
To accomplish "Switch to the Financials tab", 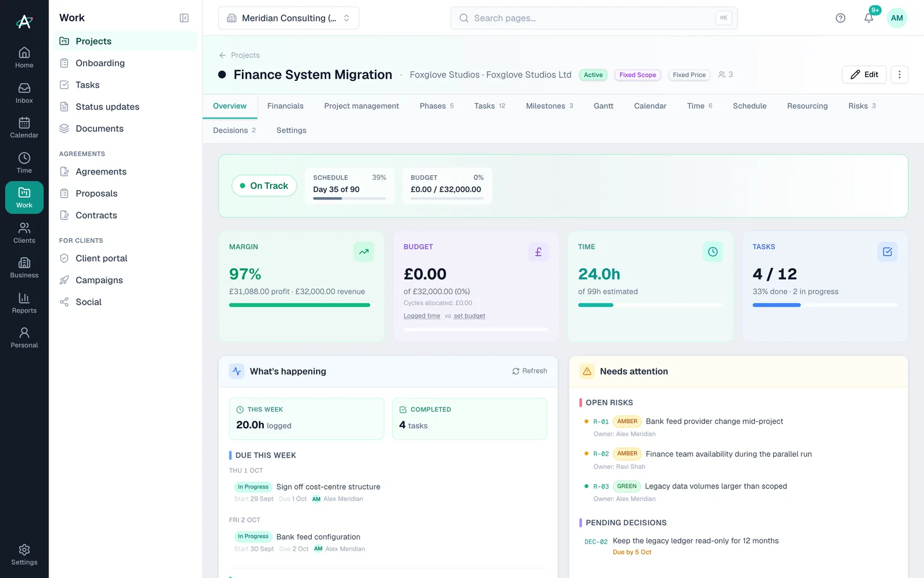I will click(x=285, y=106).
